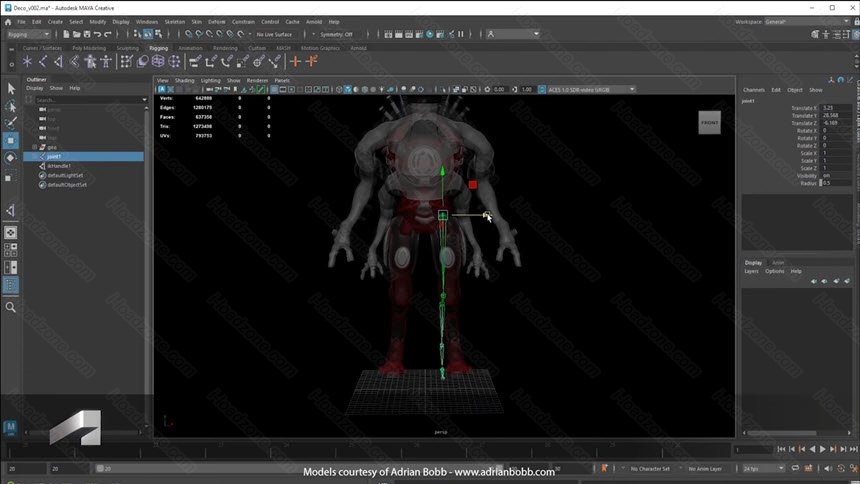Open the ACES 1.0 SDR-video view transform dropdown
Viewport: 860px width, 484px height.
pos(591,89)
